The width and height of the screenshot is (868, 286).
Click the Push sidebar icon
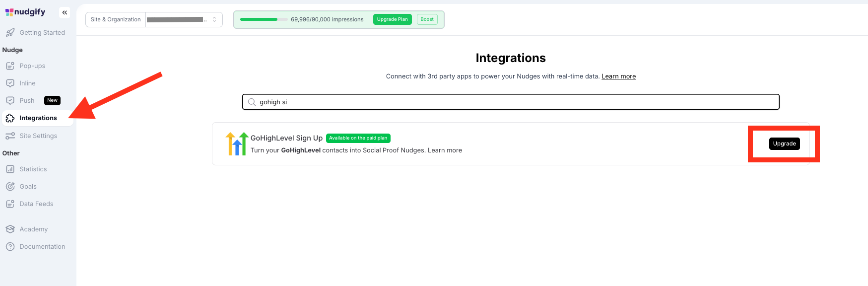click(x=10, y=101)
